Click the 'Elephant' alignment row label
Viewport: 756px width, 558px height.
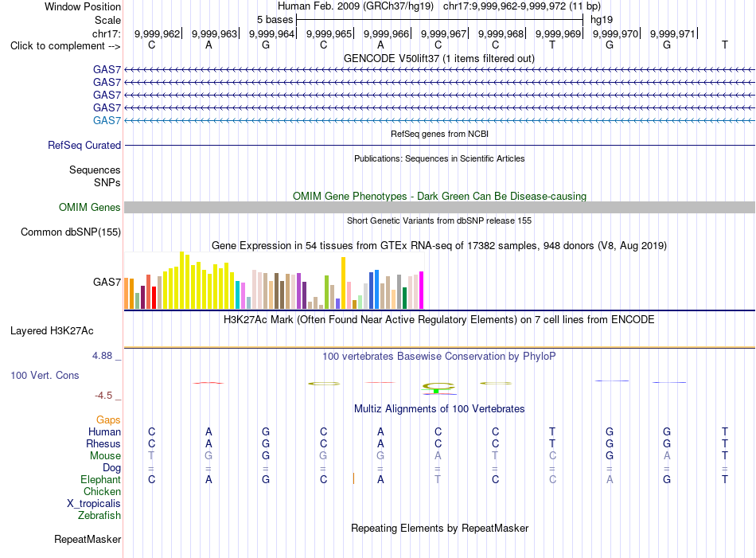coord(100,479)
